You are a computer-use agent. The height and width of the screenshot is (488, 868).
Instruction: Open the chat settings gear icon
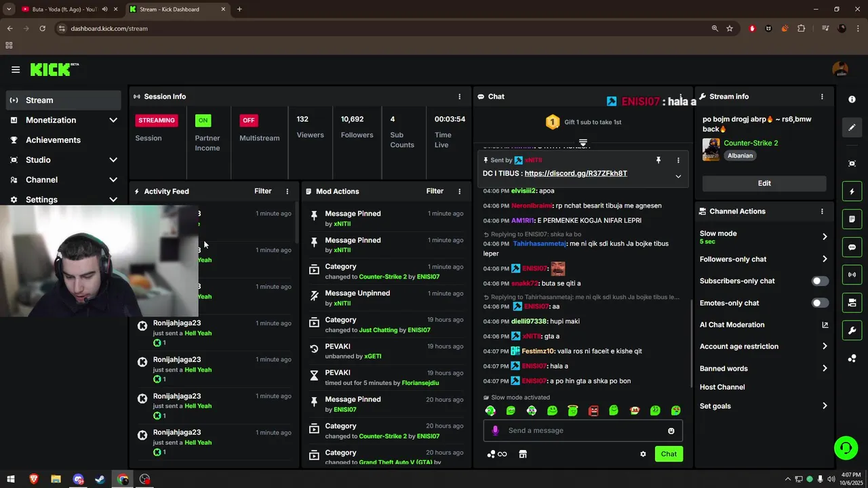643,454
